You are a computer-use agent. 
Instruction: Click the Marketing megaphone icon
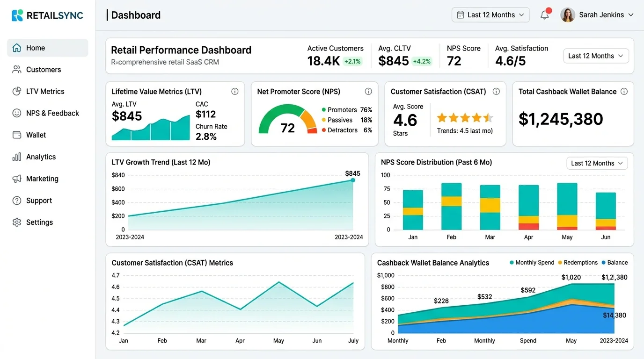click(17, 179)
